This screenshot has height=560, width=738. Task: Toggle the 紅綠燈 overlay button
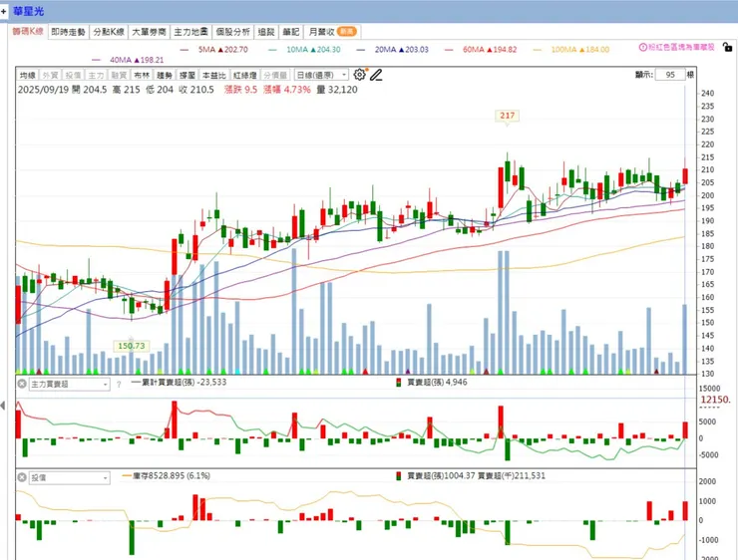point(244,75)
